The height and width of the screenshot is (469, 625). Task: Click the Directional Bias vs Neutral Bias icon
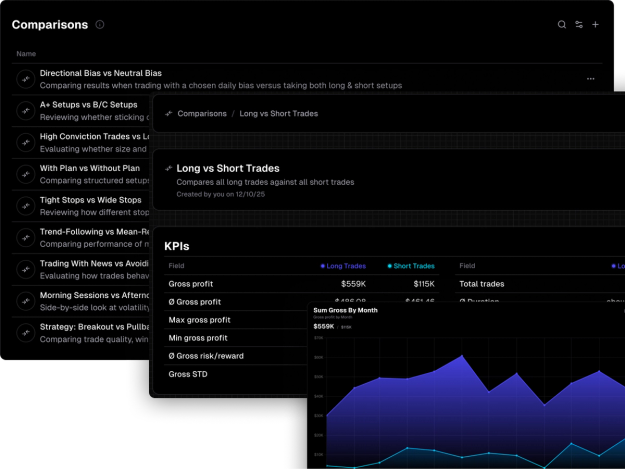[26, 79]
